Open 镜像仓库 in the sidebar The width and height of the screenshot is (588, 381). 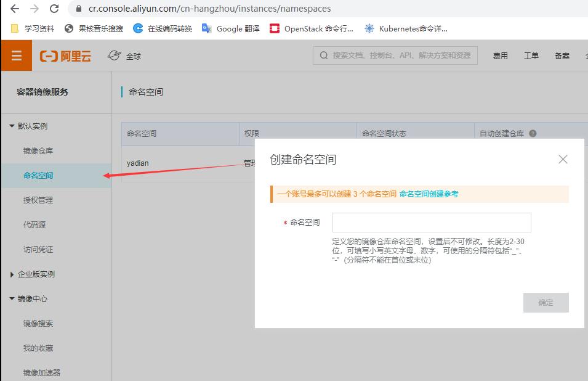coord(38,151)
